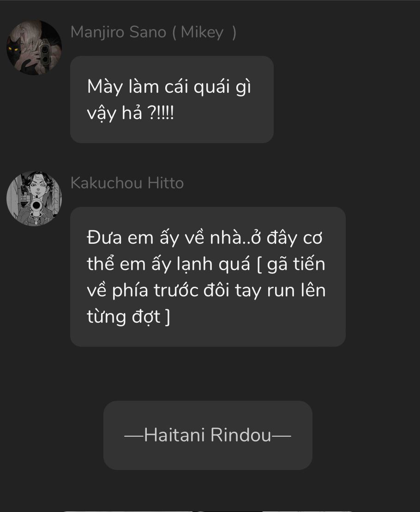Open Manjiro Sano's profile avatar

point(34,48)
